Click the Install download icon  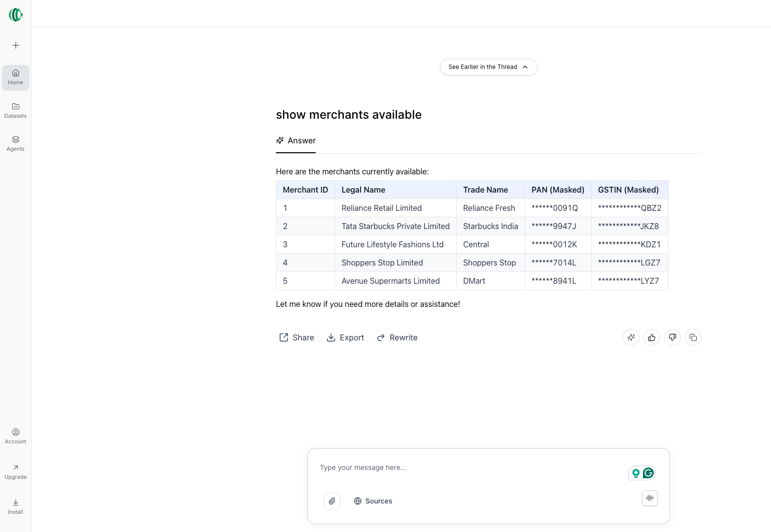(16, 502)
